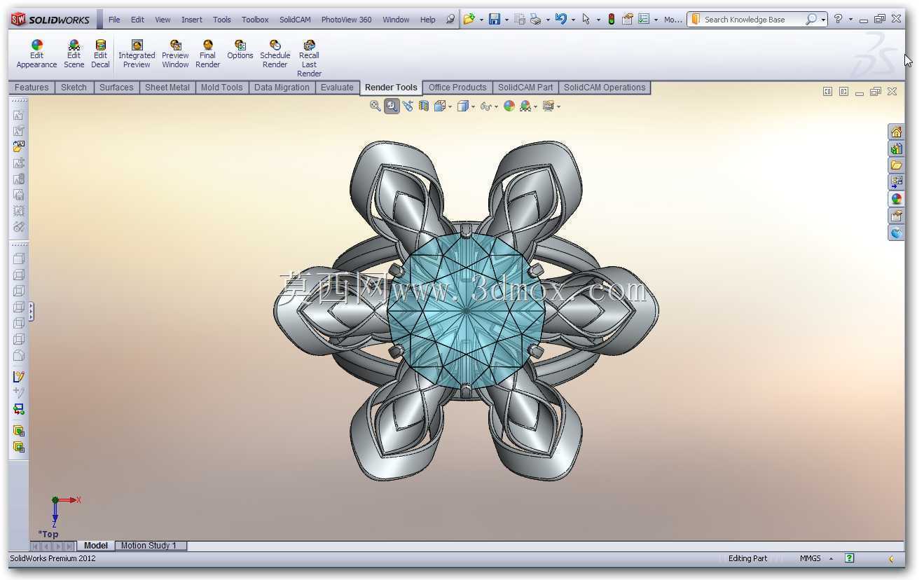Screen dimensions: 924x580
Task: Expand the left panel using the side handle
Action: [x=31, y=312]
